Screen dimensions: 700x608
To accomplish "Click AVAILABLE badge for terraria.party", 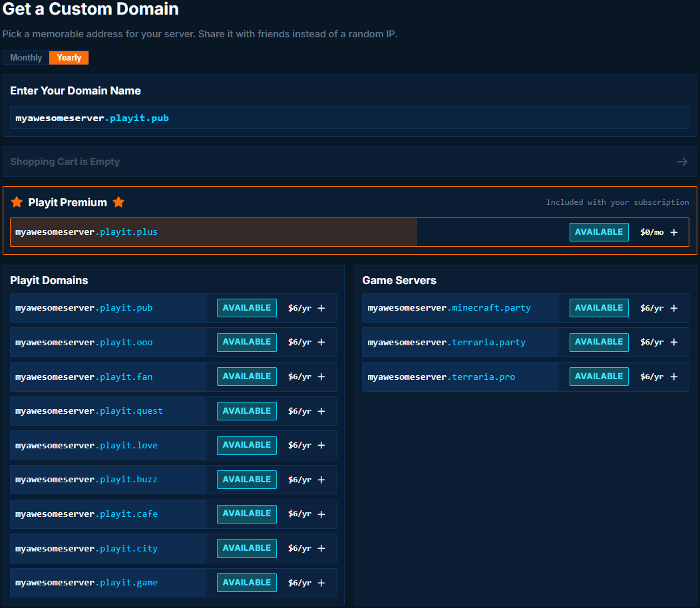I will [x=599, y=342].
